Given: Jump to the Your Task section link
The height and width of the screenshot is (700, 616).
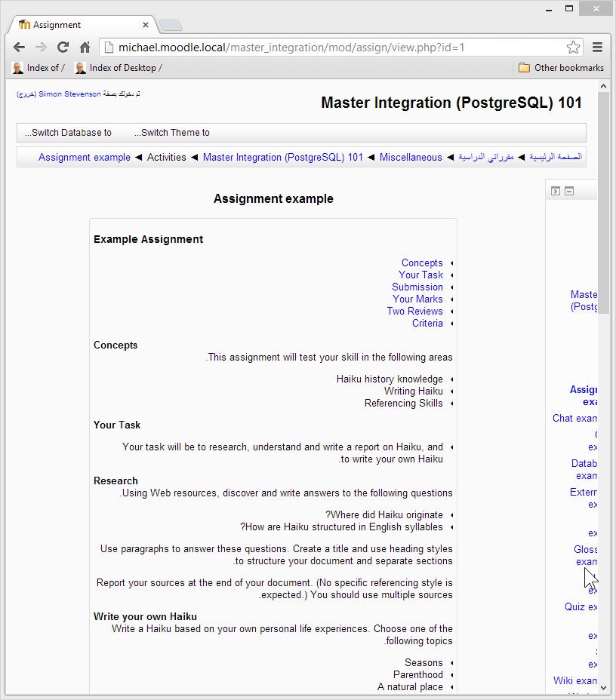Looking at the screenshot, I should pos(420,275).
